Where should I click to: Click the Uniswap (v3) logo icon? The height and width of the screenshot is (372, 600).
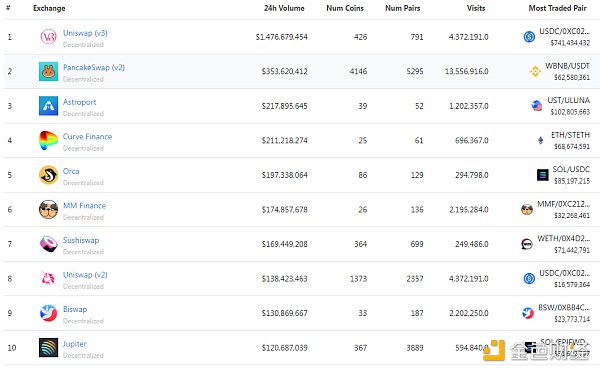49,37
